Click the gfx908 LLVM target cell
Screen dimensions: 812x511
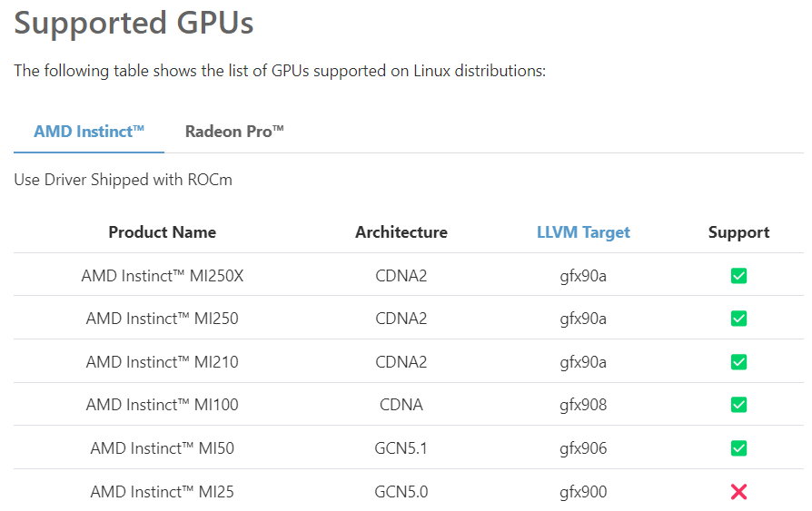pyautogui.click(x=583, y=405)
